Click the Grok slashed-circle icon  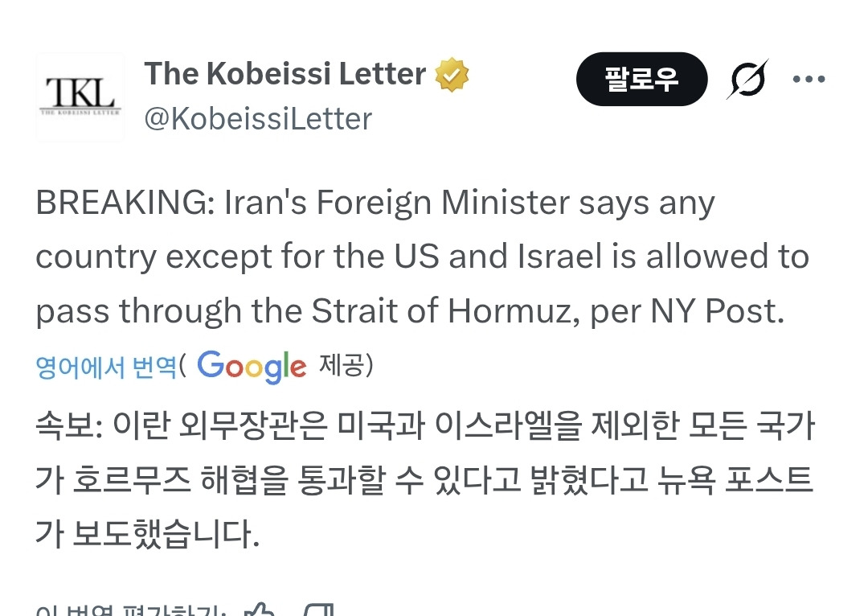(x=747, y=79)
